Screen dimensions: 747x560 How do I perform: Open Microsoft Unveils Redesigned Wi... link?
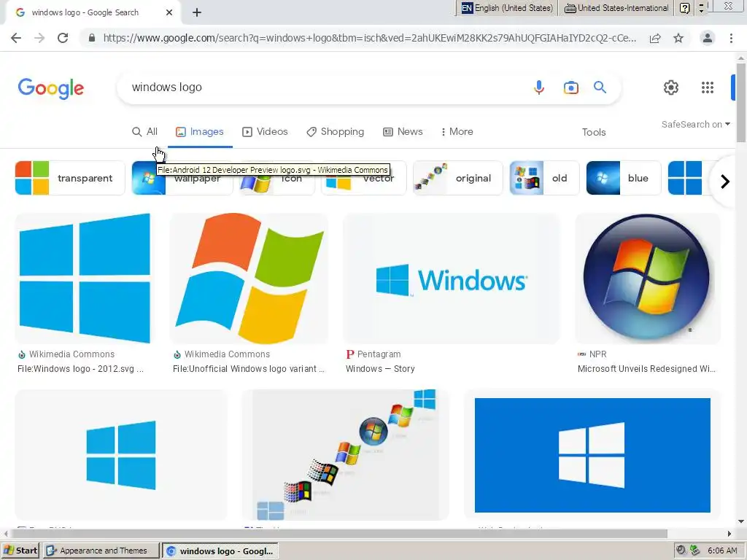(646, 369)
